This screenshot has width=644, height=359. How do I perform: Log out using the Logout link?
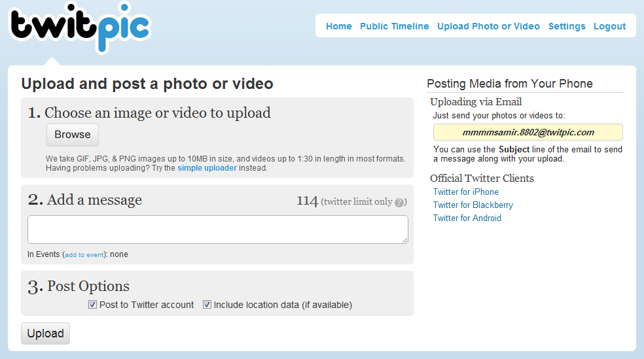click(x=609, y=26)
